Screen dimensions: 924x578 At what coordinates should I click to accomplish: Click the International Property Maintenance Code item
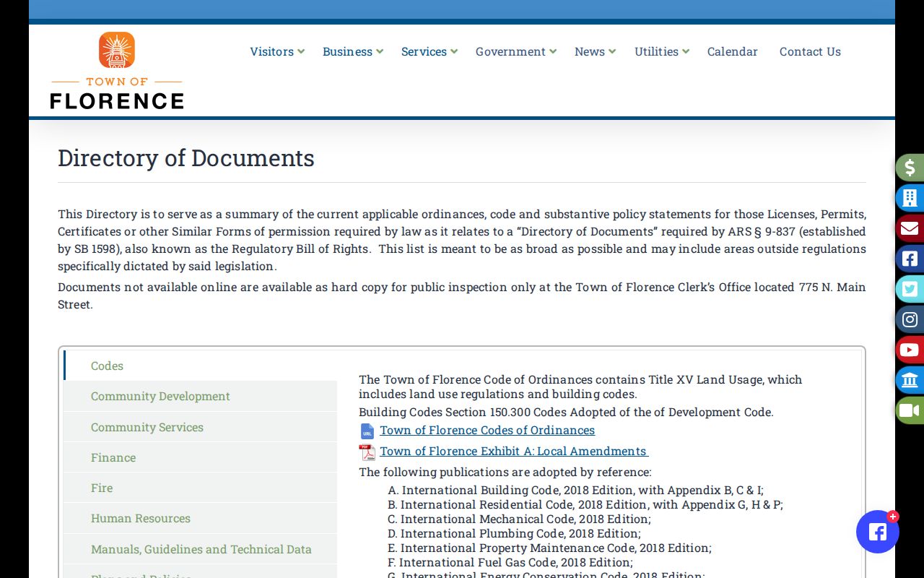[549, 548]
